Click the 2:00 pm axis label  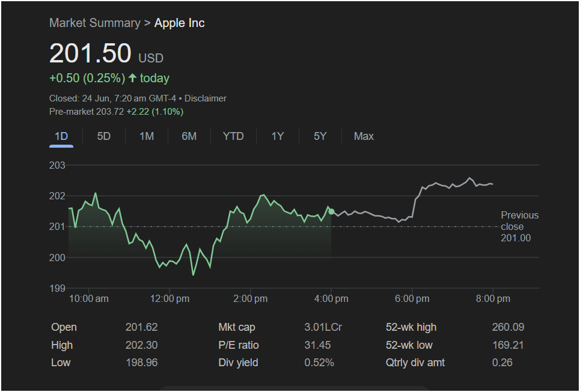251,298
